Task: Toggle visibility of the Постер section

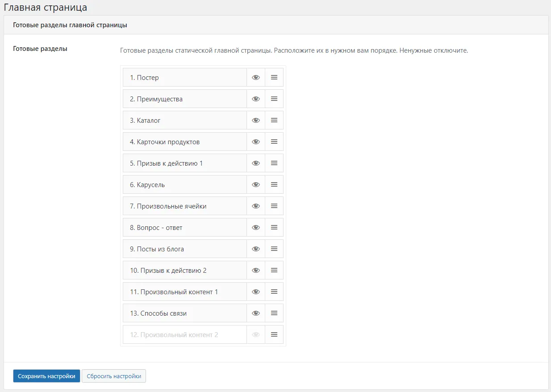Action: click(x=256, y=77)
